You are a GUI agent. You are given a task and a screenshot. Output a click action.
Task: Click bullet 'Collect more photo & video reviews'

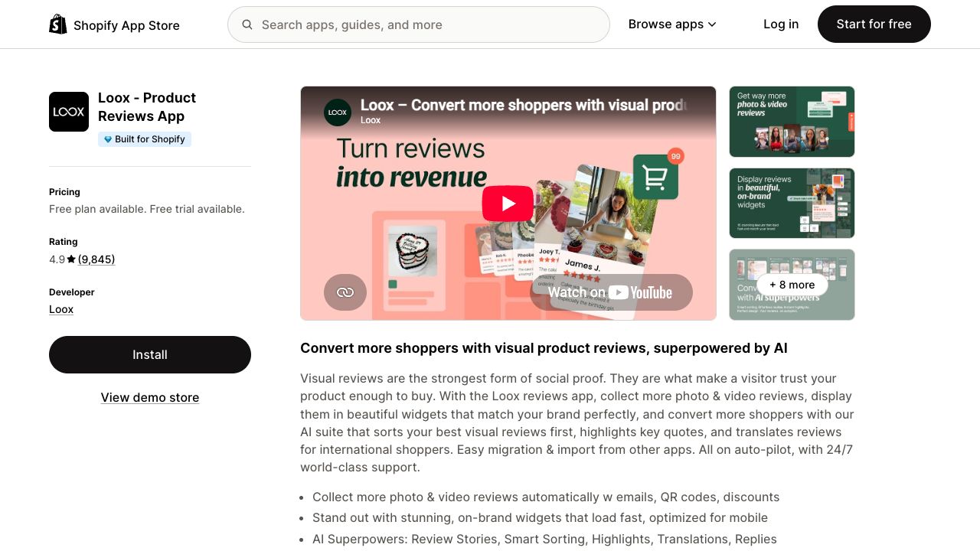pos(546,497)
